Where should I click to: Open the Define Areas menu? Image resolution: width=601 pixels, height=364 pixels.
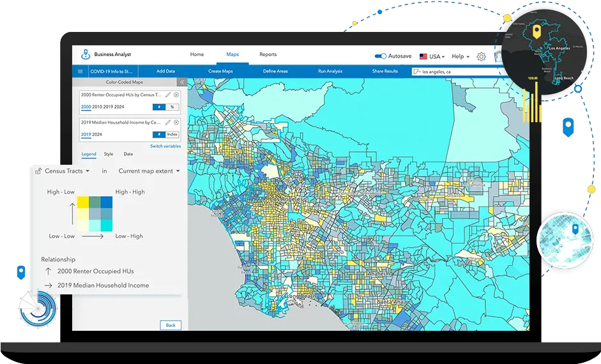click(275, 72)
